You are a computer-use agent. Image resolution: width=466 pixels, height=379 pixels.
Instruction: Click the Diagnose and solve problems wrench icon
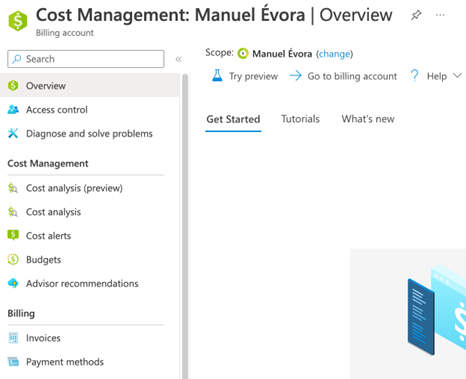point(13,133)
